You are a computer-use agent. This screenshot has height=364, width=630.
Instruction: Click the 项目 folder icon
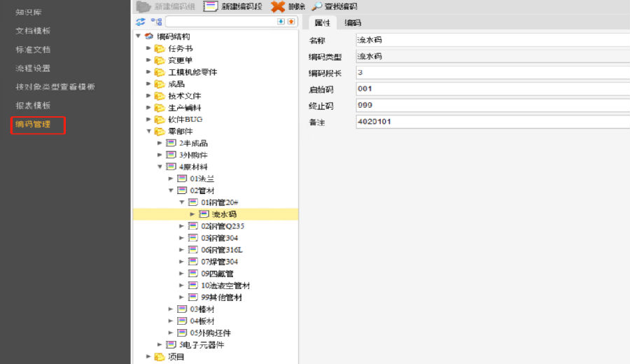(x=160, y=357)
